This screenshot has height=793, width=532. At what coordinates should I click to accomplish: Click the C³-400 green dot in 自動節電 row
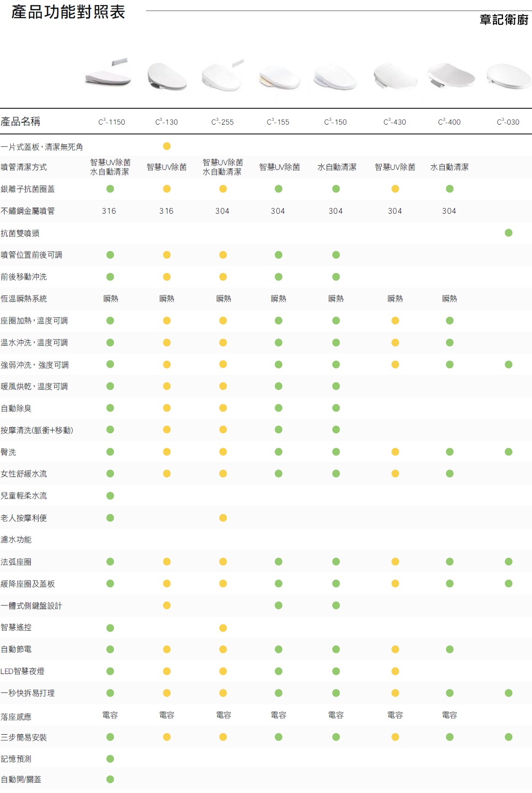450,649
